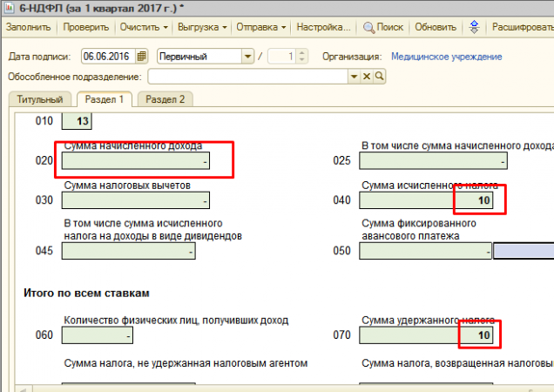Clear the Обособленное подразделение field with X
Image resolution: width=554 pixels, height=392 pixels.
(367, 77)
